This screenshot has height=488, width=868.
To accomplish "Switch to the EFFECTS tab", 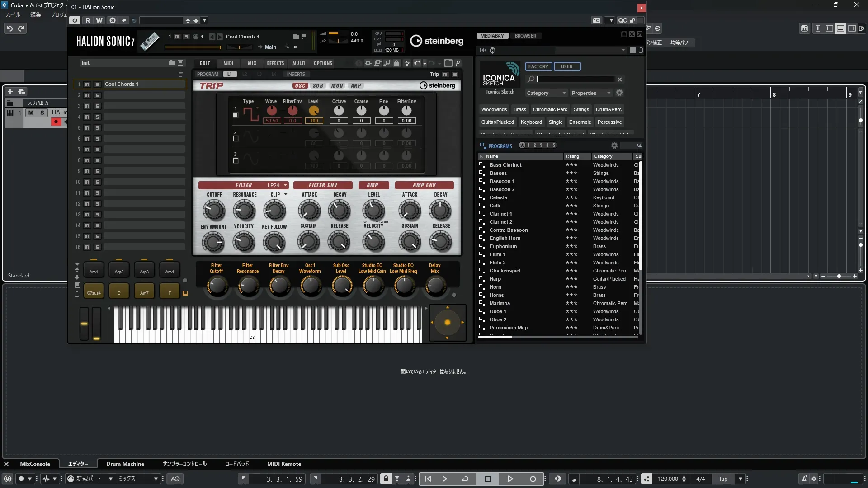I will pos(275,63).
